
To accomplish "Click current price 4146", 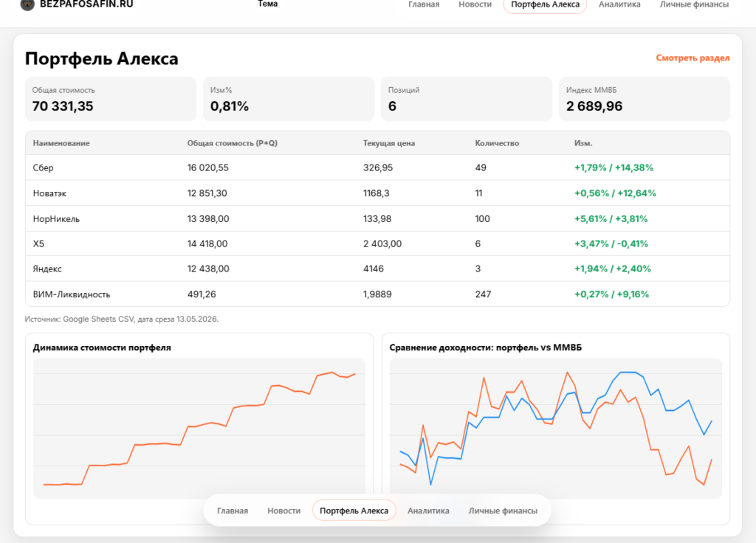I will pyautogui.click(x=374, y=269).
